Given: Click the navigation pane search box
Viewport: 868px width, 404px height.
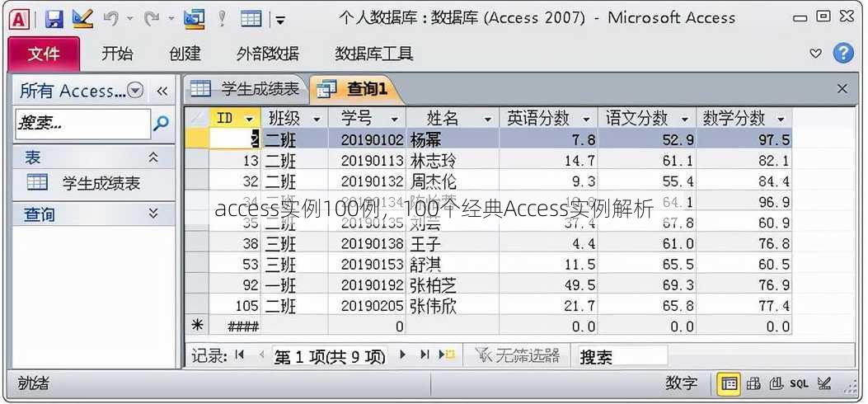Looking at the screenshot, I should pyautogui.click(x=82, y=124).
